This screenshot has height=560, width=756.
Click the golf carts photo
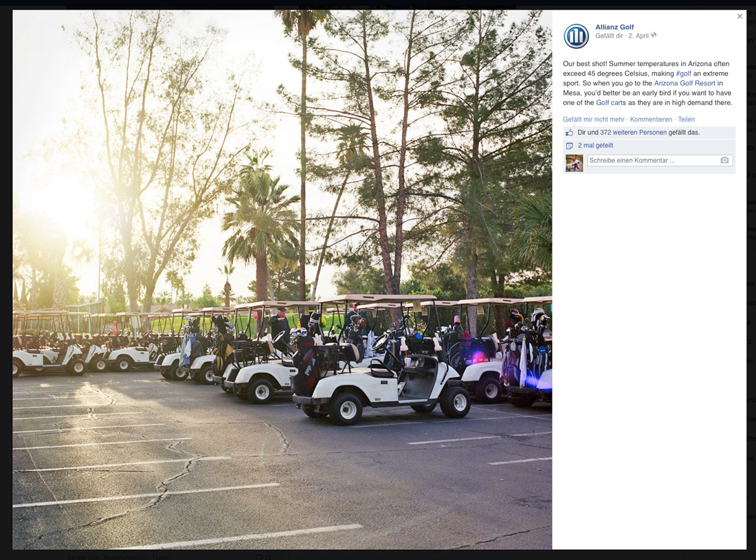[x=282, y=280]
